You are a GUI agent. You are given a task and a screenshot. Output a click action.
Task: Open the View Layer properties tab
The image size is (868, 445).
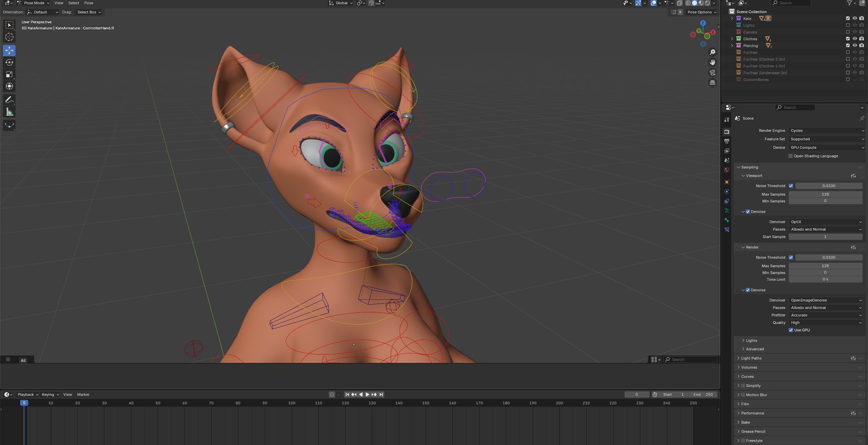[726, 151]
